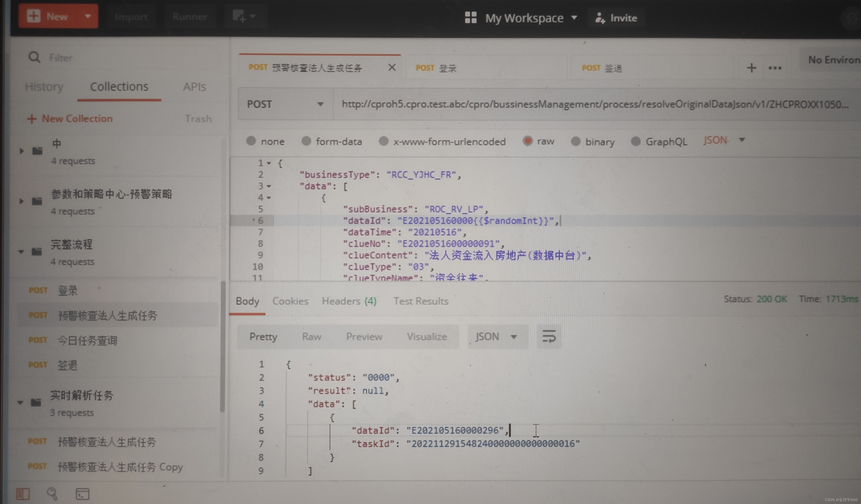Click the Invite button

[616, 18]
